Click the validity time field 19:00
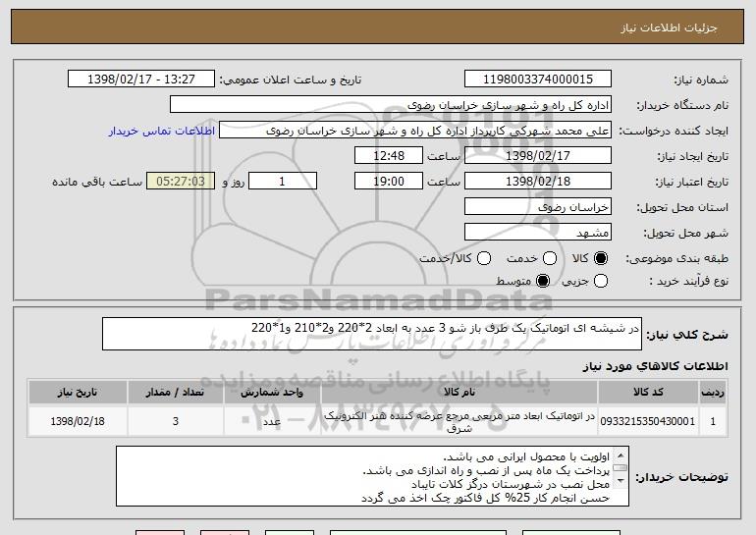Viewport: 756px width, 535px height. [x=389, y=182]
